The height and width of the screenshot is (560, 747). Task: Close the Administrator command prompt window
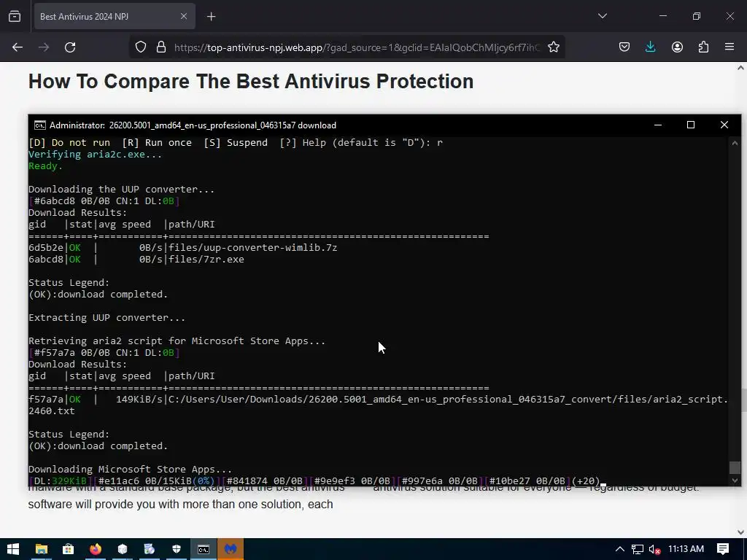tap(724, 125)
